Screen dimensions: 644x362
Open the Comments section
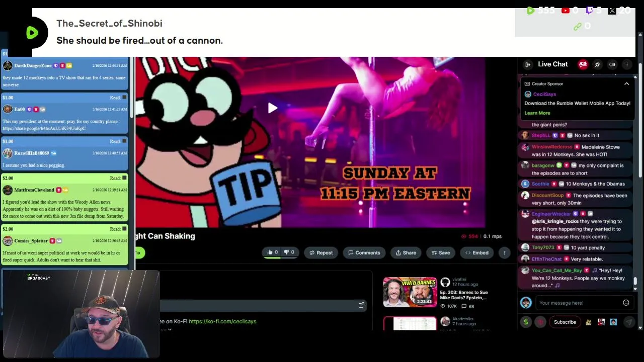coord(364,252)
